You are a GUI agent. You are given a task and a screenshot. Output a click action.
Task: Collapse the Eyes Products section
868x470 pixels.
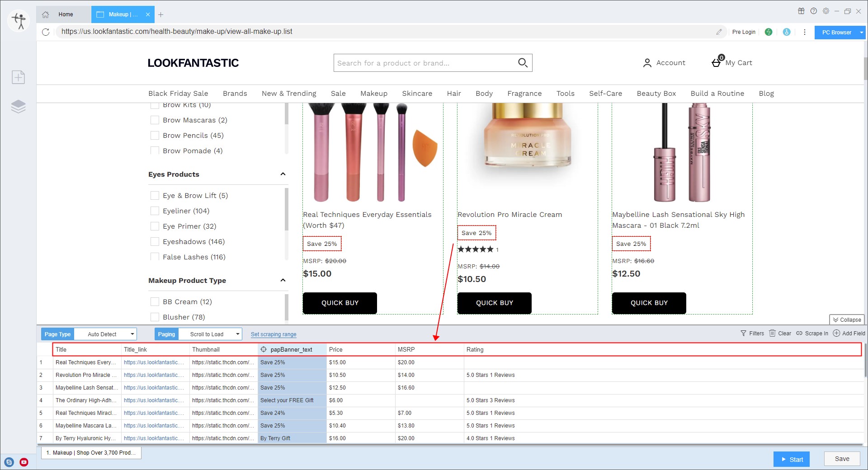(x=283, y=174)
